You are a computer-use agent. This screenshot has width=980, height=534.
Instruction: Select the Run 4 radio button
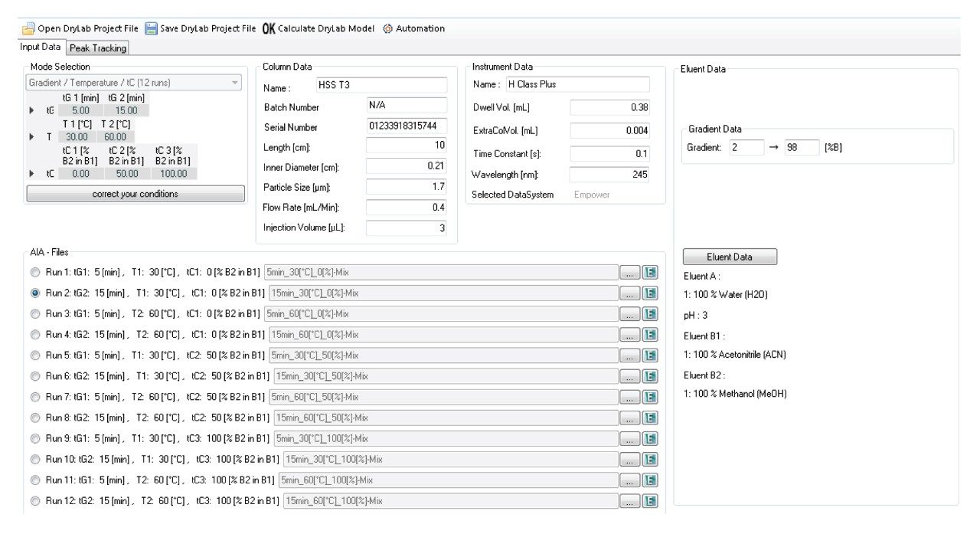click(x=35, y=334)
